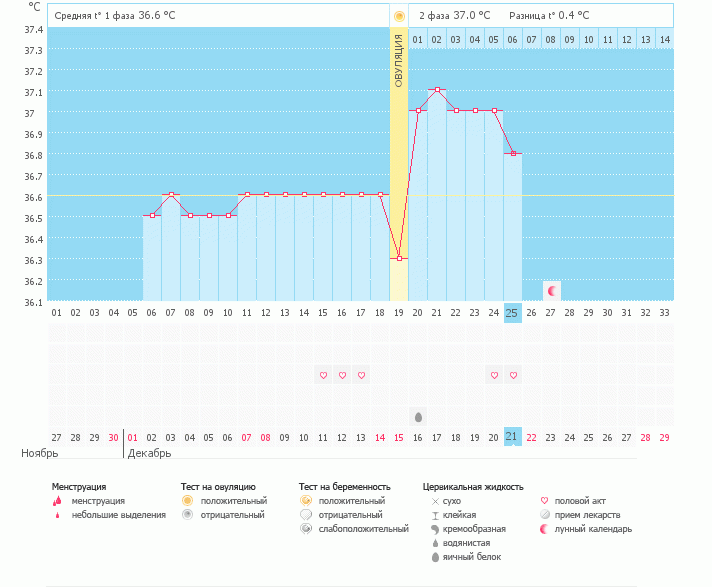Screen dimensions: 712x587
Task: Click the negative ovulation test legend icon
Action: 186,514
